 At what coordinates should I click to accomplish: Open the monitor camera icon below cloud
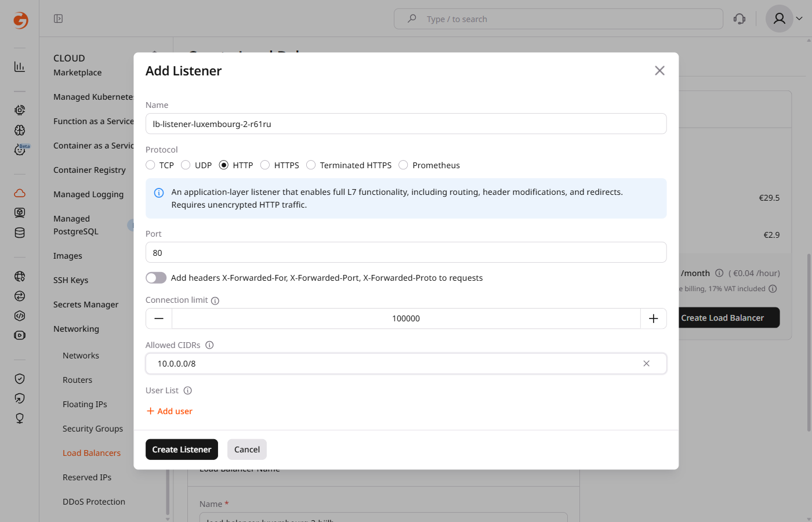click(x=20, y=213)
